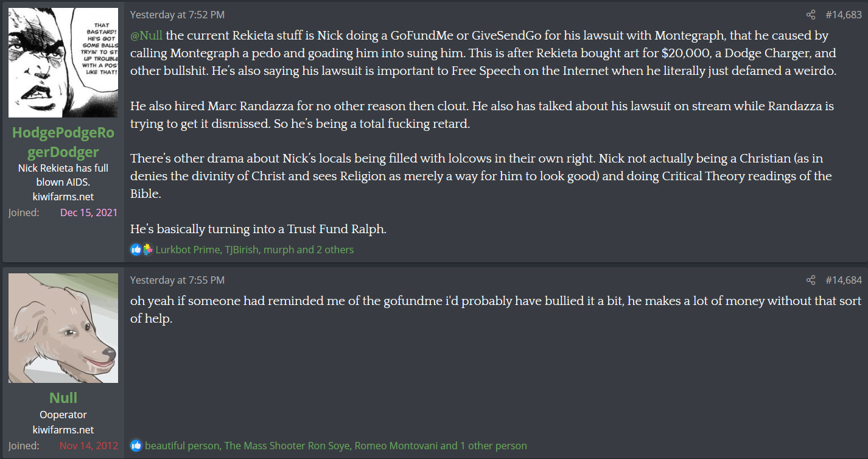This screenshot has height=459, width=868.
Task: Open 'Romeo Montovani and 1 other person' reactions
Action: pyautogui.click(x=441, y=446)
